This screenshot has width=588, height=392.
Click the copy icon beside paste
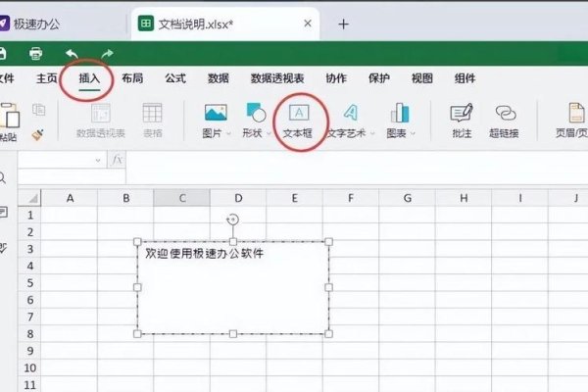pyautogui.click(x=38, y=110)
